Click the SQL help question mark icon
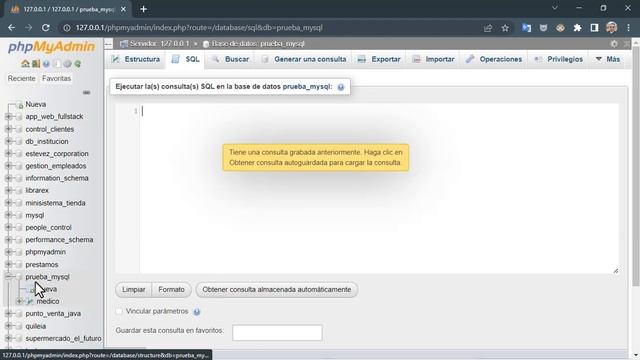This screenshot has height=360, width=640. [341, 87]
